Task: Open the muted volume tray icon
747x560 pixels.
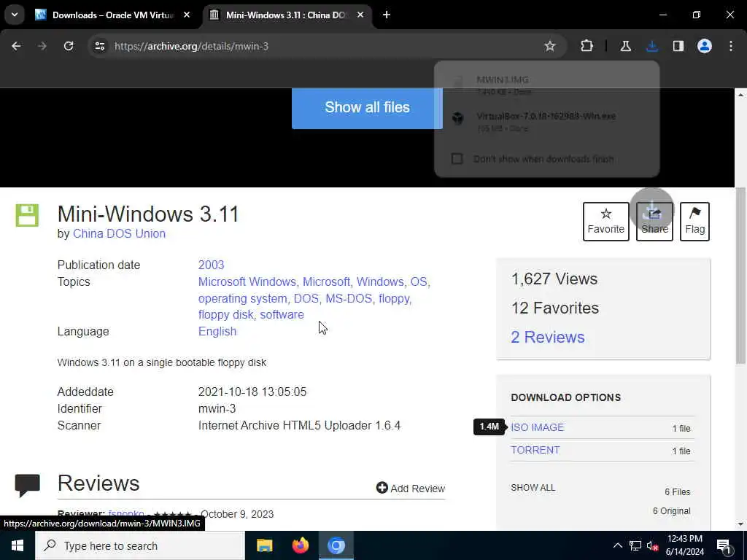Action: [x=653, y=545]
